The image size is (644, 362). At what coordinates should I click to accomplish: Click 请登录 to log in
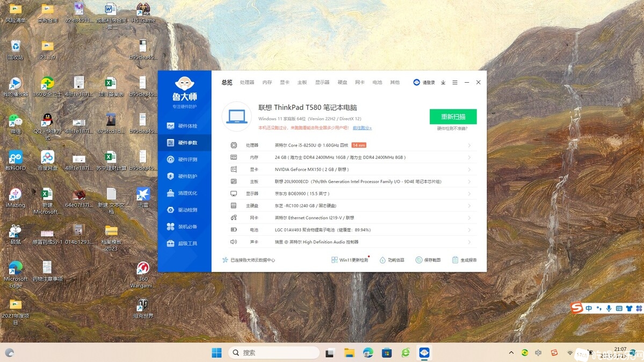click(x=424, y=83)
